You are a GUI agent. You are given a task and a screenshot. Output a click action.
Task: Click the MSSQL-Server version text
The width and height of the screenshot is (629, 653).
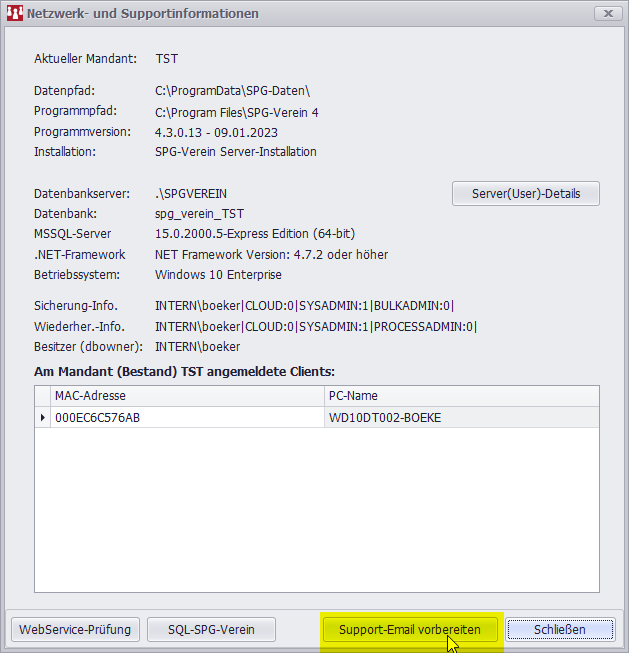(254, 233)
